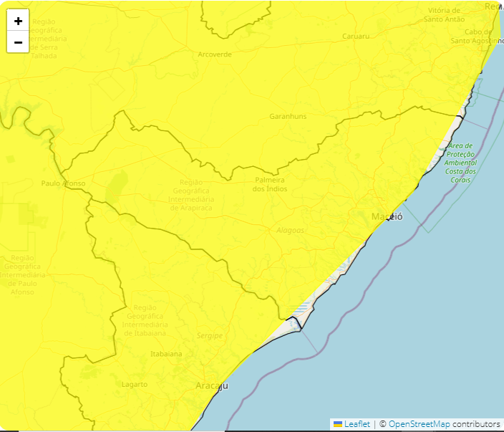The height and width of the screenshot is (432, 504).
Task: Zoom out with the minus button
Action: 18,42
